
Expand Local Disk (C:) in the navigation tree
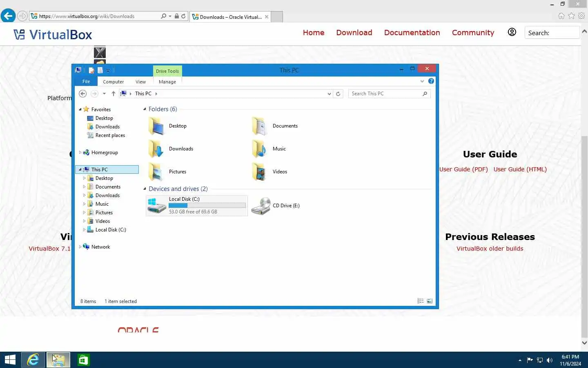coord(84,230)
